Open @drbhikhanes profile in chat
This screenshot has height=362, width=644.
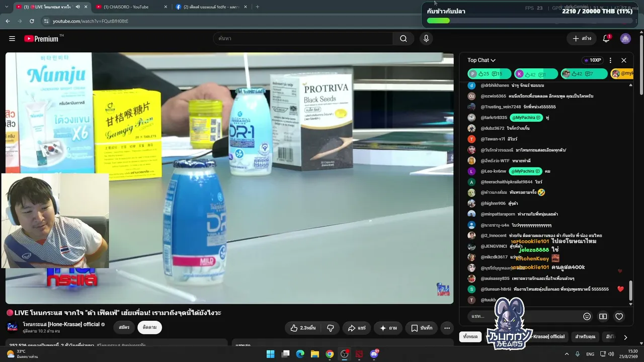[495, 85]
